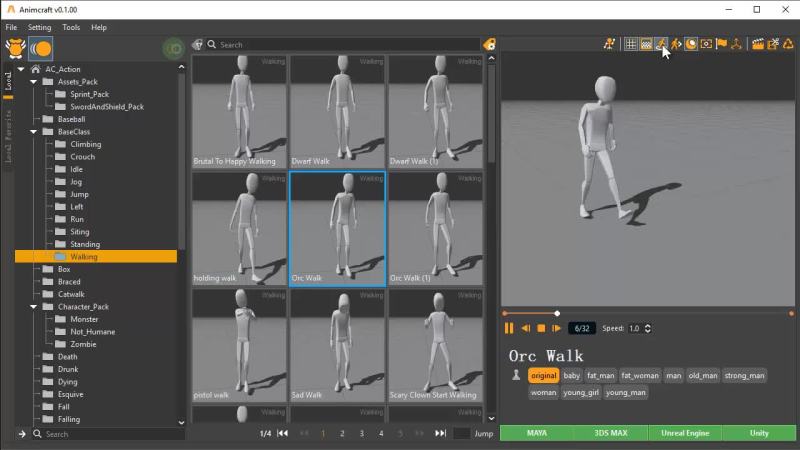Go to last page of thumbnails
Screen dimensions: 800x450
[440, 433]
